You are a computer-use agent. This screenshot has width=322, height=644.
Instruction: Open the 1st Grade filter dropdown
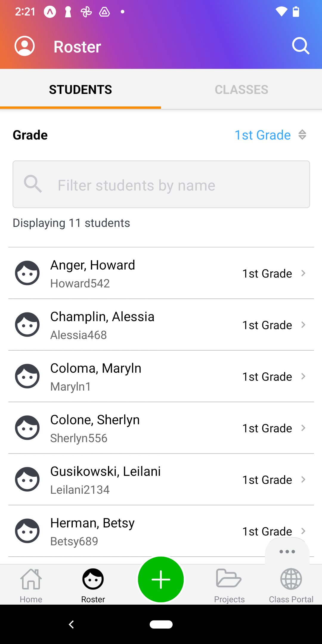[270, 135]
